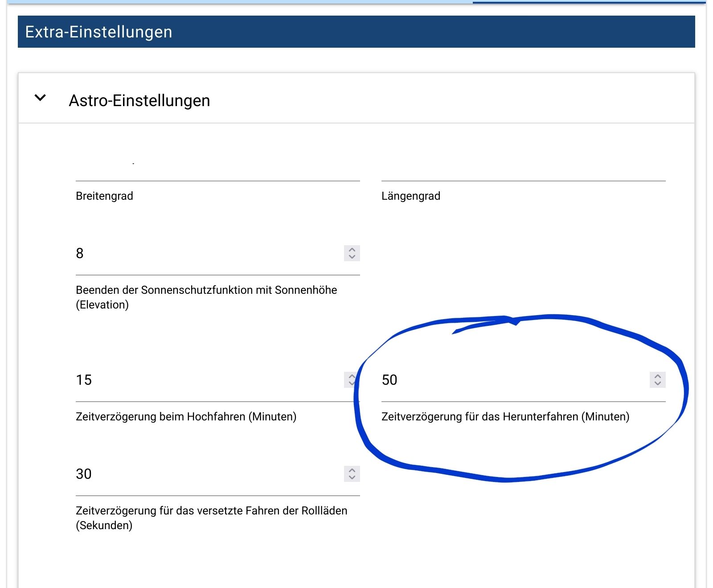The width and height of the screenshot is (713, 588).
Task: Click the Zeitverzögerung für das versetzte Fahren label
Action: tap(211, 518)
